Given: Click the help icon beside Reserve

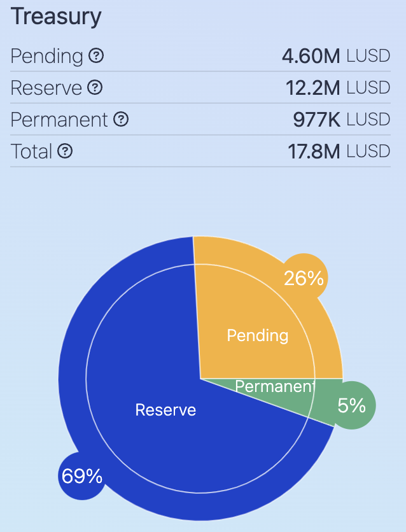Looking at the screenshot, I should pyautogui.click(x=95, y=88).
